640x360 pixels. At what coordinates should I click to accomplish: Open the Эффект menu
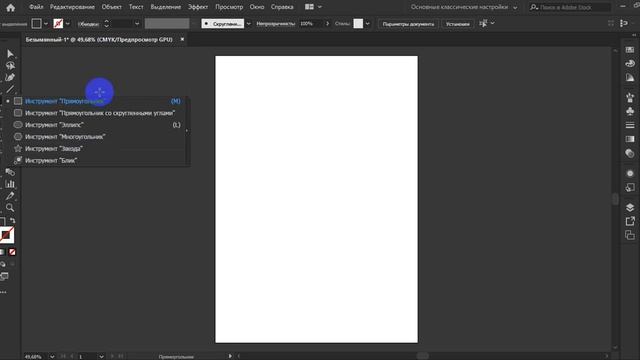click(198, 7)
